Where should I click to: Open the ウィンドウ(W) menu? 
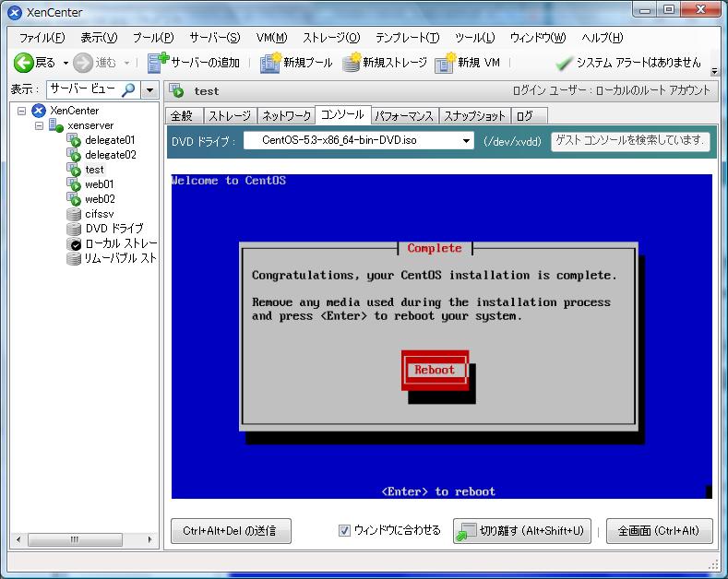point(538,38)
